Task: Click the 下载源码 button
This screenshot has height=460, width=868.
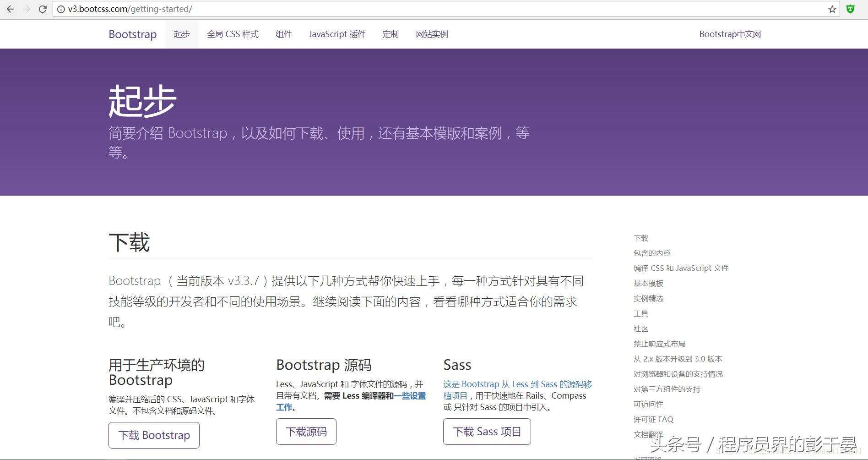Action: point(306,432)
